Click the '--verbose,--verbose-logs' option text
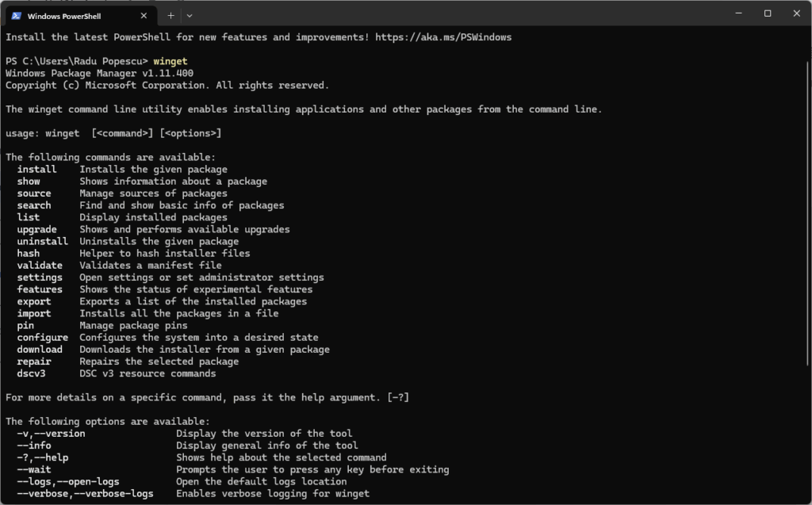The image size is (812, 505). pyautogui.click(x=85, y=494)
